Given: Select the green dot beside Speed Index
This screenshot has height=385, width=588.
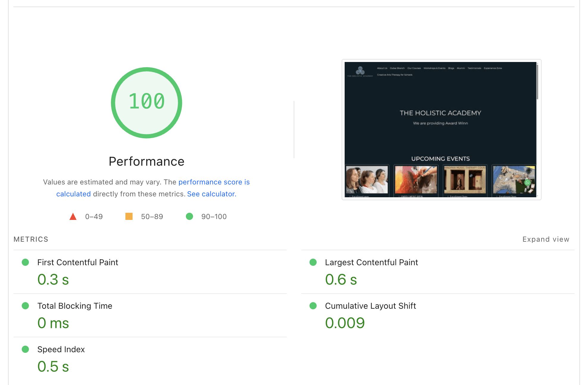Looking at the screenshot, I should tap(26, 349).
